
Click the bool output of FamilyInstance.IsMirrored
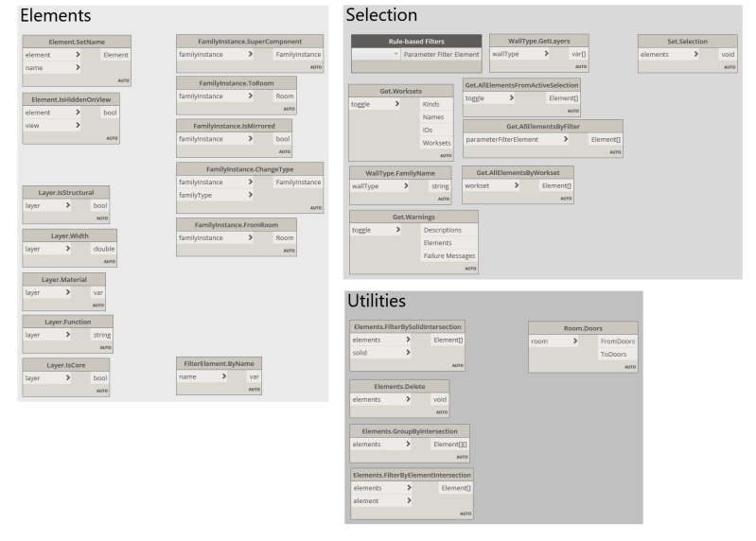[283, 139]
